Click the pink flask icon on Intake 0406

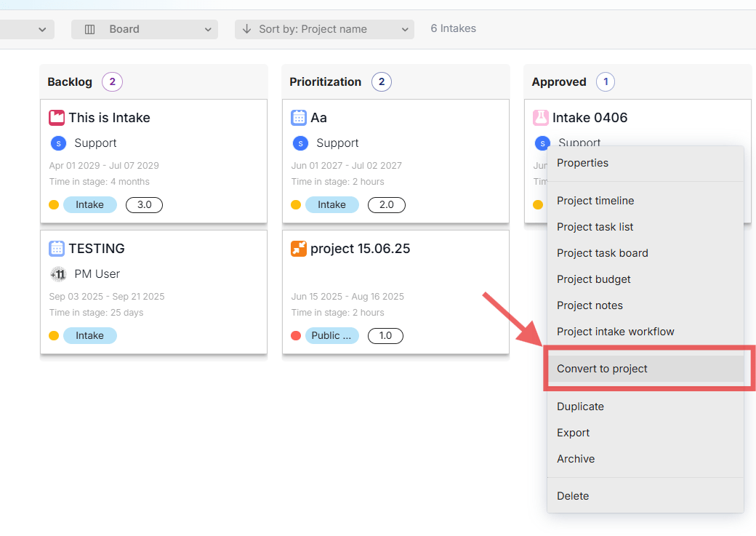540,118
